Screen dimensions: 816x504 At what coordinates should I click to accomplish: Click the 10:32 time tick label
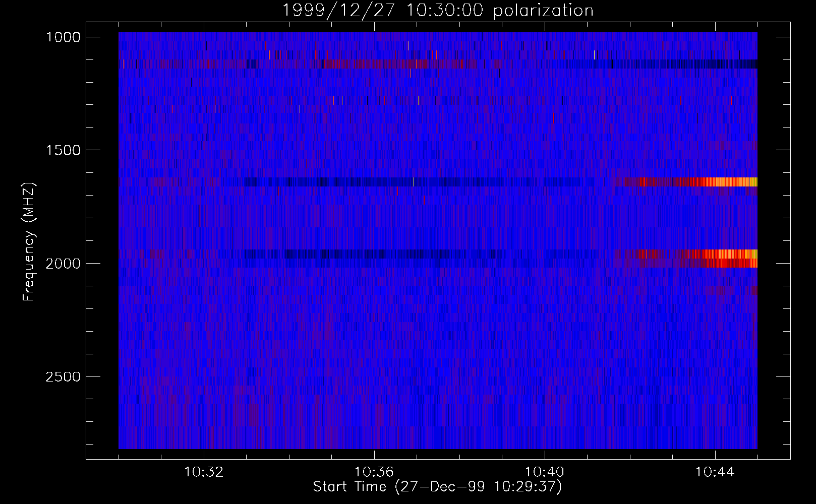pyautogui.click(x=204, y=472)
